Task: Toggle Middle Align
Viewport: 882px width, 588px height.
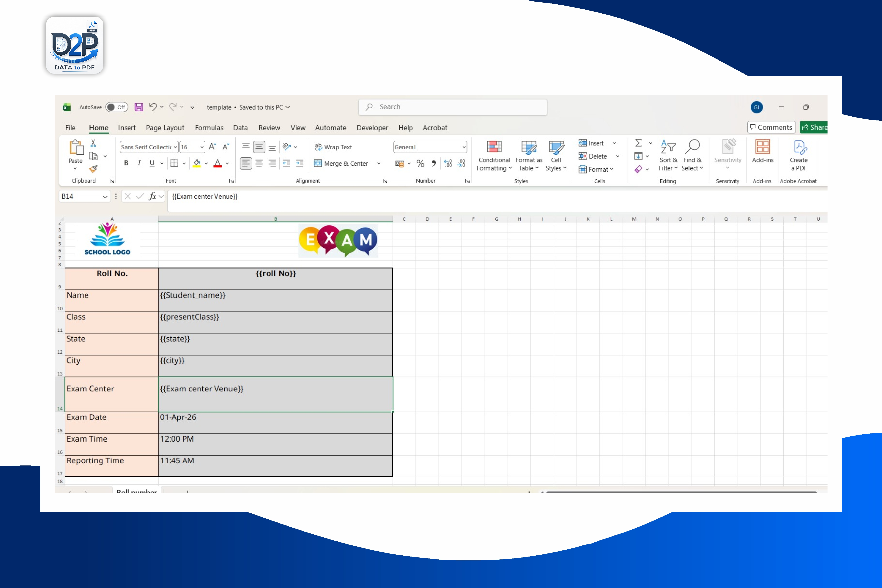Action: coord(259,147)
